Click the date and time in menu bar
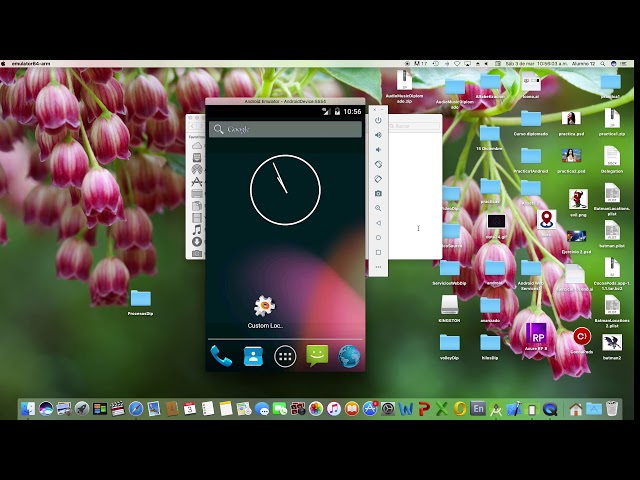This screenshot has width=640, height=480. (536, 64)
